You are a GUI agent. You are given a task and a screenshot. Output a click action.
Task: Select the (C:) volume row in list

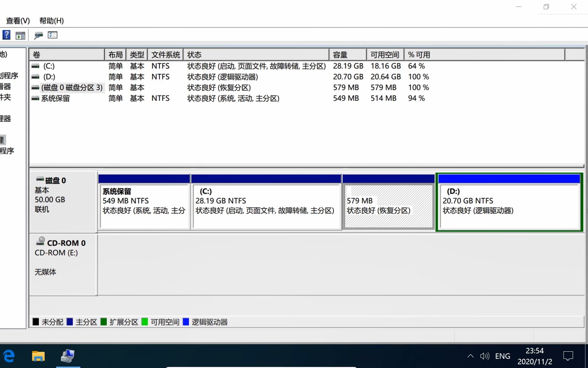(x=231, y=66)
